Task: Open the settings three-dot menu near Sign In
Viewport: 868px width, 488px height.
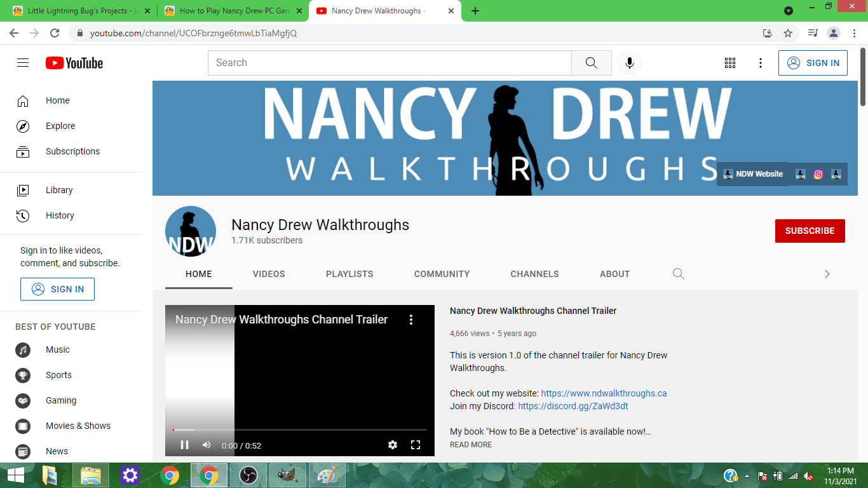Action: pyautogui.click(x=761, y=63)
